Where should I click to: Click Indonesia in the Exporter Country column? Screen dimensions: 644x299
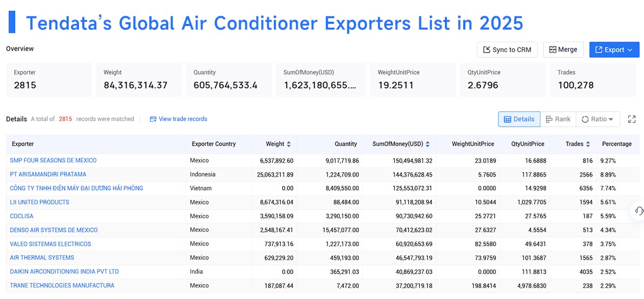(x=202, y=174)
